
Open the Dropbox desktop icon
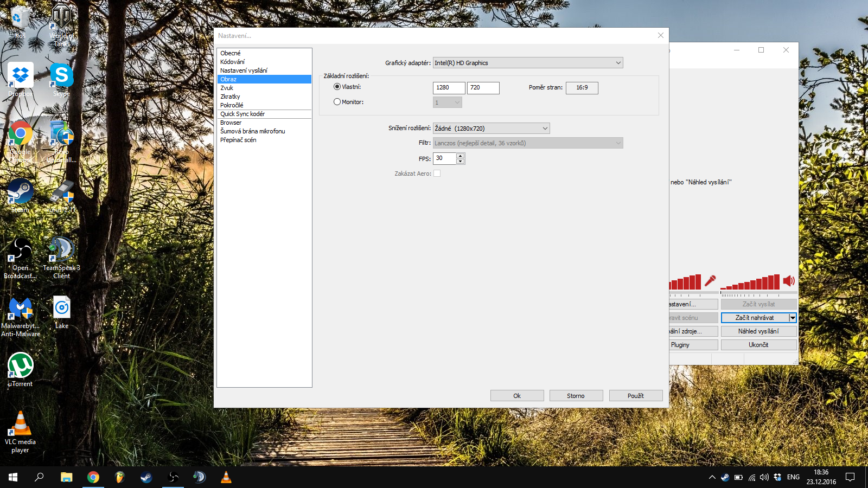(x=21, y=76)
